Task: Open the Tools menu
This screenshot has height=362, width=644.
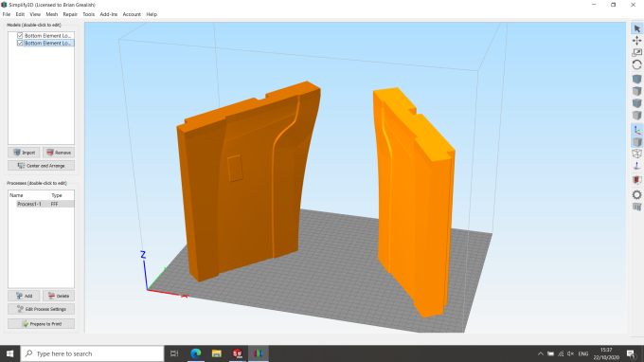Action: click(89, 14)
